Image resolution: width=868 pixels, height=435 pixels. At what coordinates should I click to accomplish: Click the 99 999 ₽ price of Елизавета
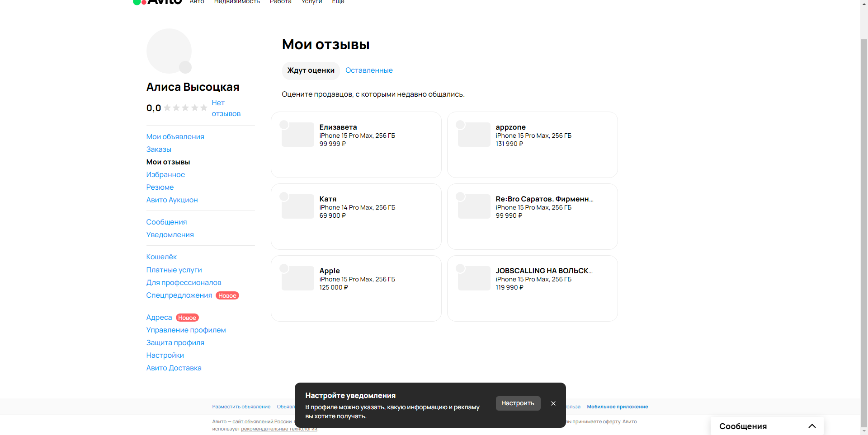(332, 144)
